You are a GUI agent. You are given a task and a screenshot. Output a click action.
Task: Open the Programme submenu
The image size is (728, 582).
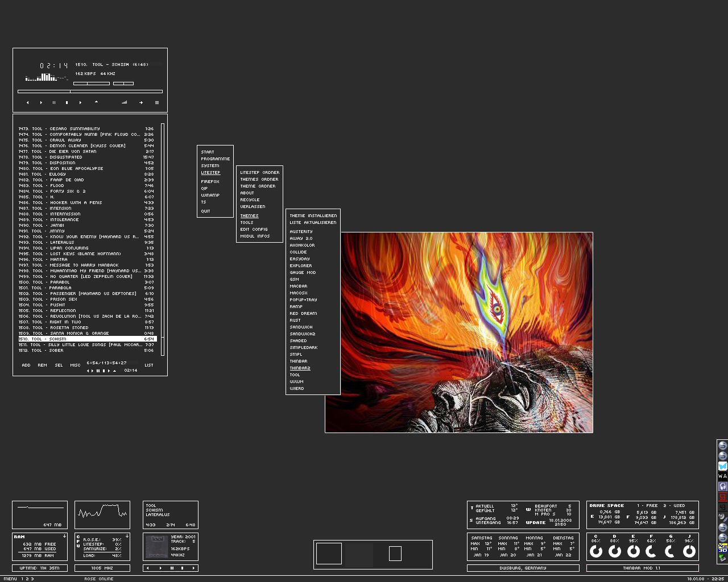pyautogui.click(x=215, y=159)
